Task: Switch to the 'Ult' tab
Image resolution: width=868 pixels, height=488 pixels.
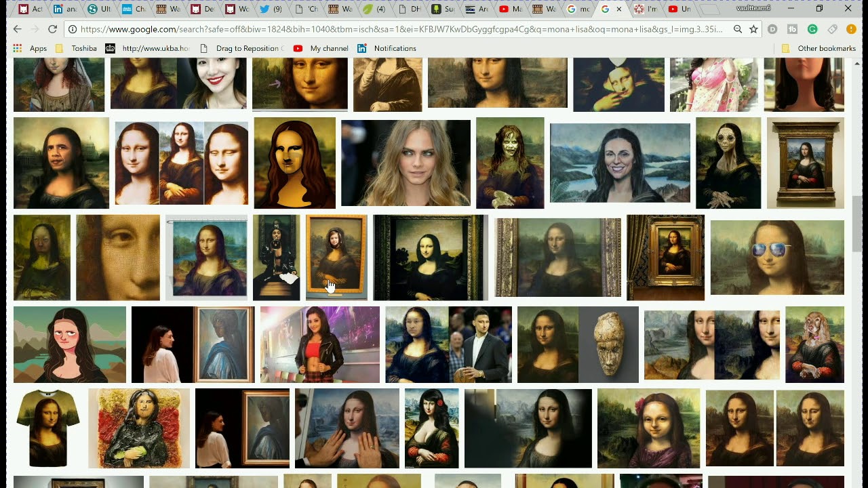Action: 100,9
